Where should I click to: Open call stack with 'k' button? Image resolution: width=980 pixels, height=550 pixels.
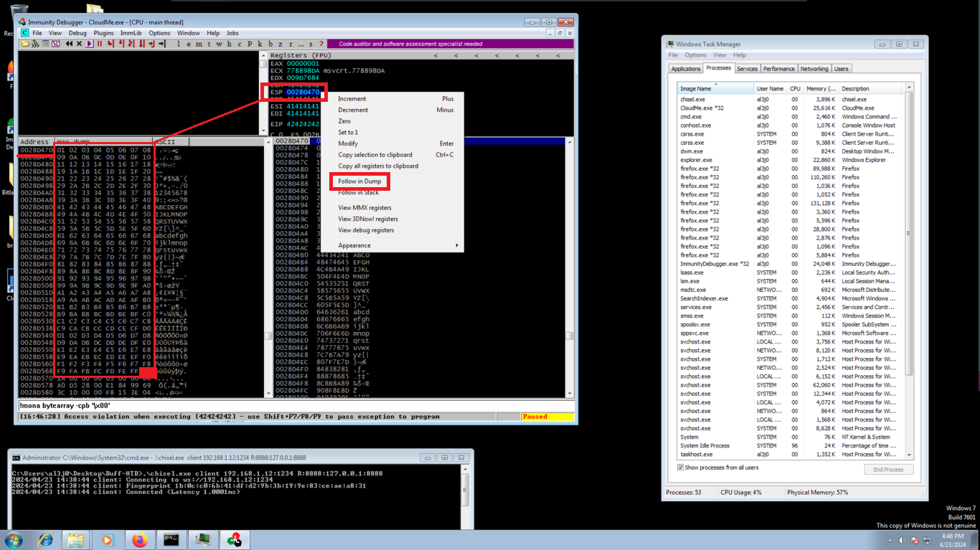(x=260, y=44)
